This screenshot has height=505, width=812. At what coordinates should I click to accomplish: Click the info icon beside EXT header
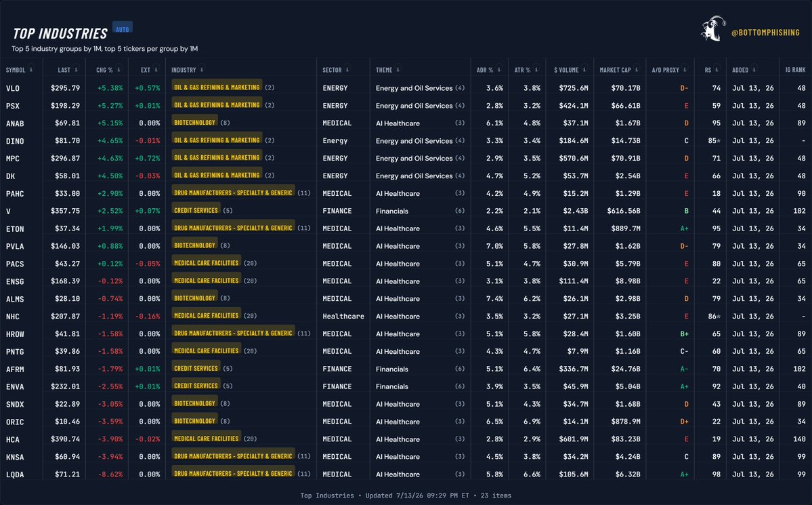tap(156, 69)
